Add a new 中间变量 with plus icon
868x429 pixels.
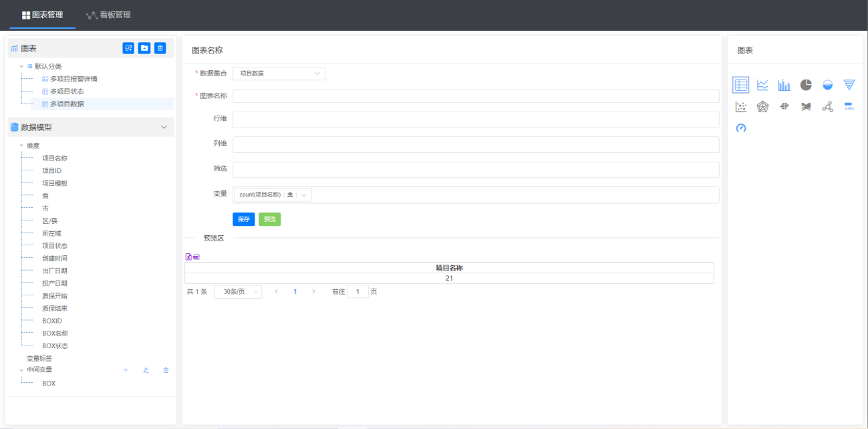pos(126,370)
